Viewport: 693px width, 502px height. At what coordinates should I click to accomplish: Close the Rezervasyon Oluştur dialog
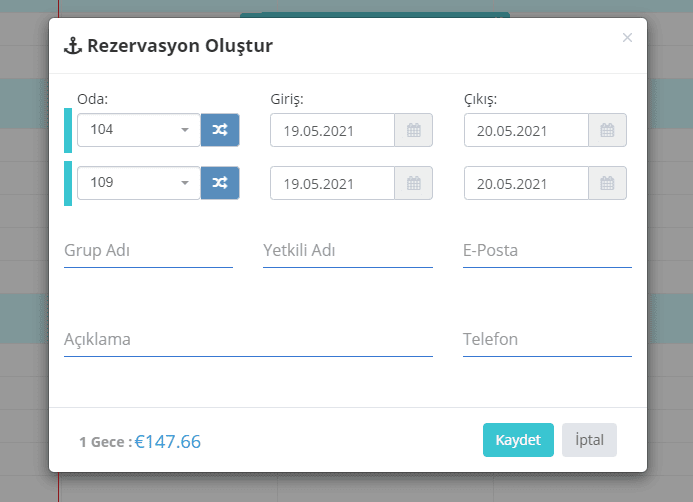(x=627, y=38)
